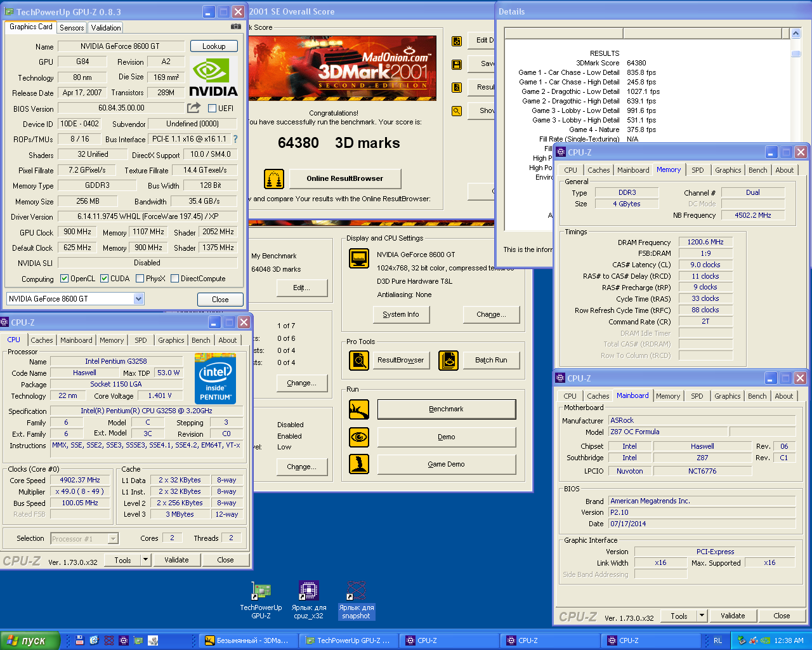Click the monitor icon in Display and CPU Settings

click(x=359, y=258)
